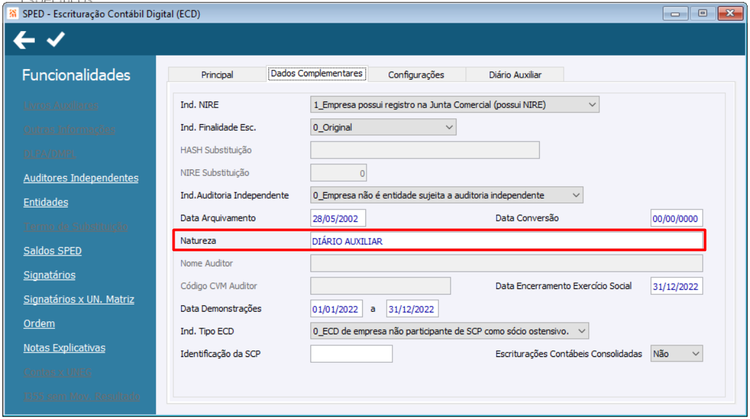This screenshot has height=419, width=750.
Task: Open the Saldos SPED link
Action: click(x=53, y=251)
